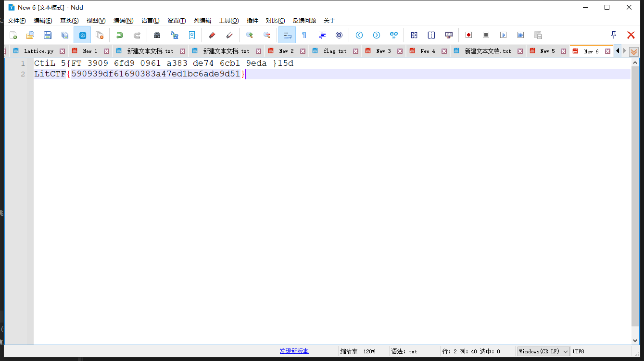Click the play macro icon
The width and height of the screenshot is (644, 361).
[x=503, y=35]
